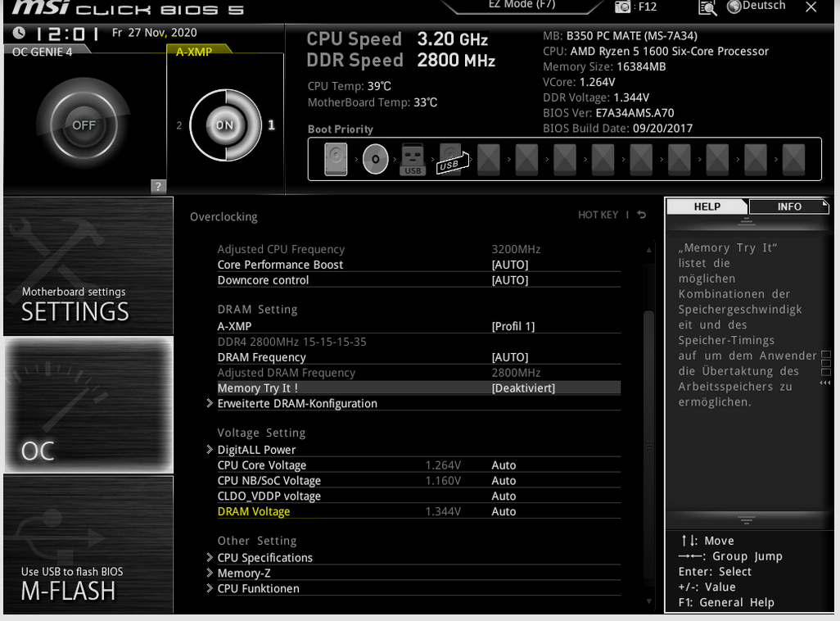The image size is (840, 621).
Task: Click help panel collapse handle at top
Action: (x=746, y=221)
